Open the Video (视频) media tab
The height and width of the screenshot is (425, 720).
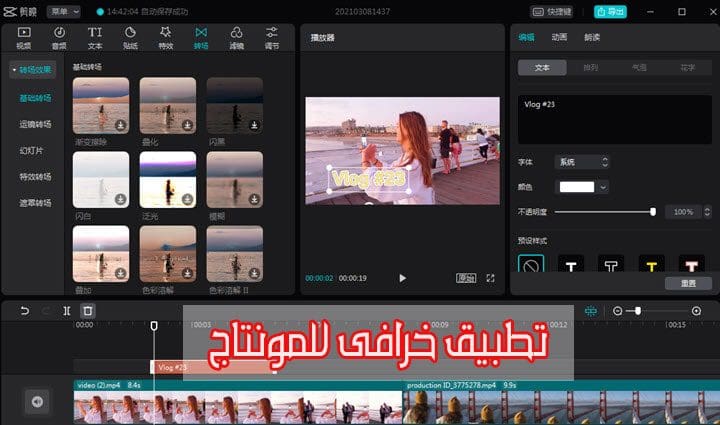click(24, 38)
